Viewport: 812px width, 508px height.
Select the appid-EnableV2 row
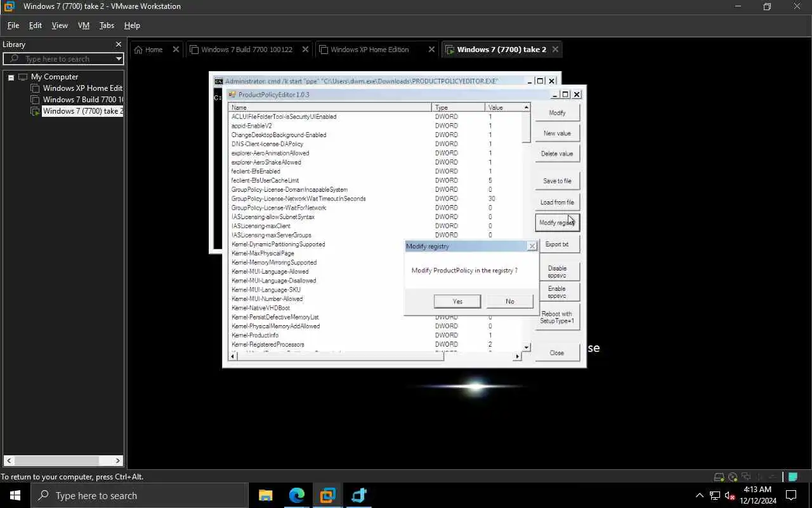tap(376, 126)
